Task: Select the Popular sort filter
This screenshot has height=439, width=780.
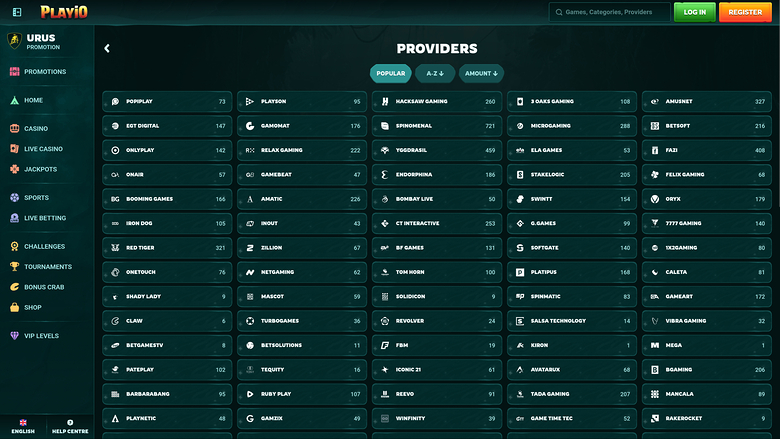Action: tap(390, 73)
